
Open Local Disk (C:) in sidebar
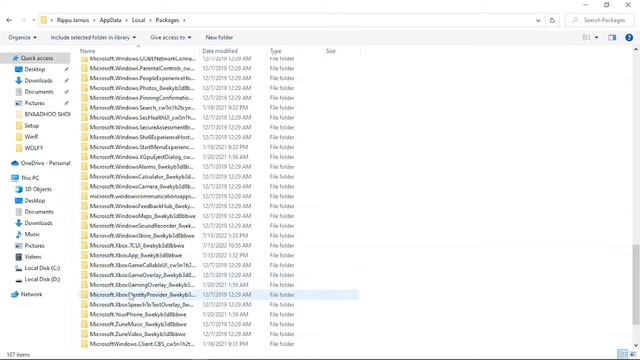pos(42,268)
